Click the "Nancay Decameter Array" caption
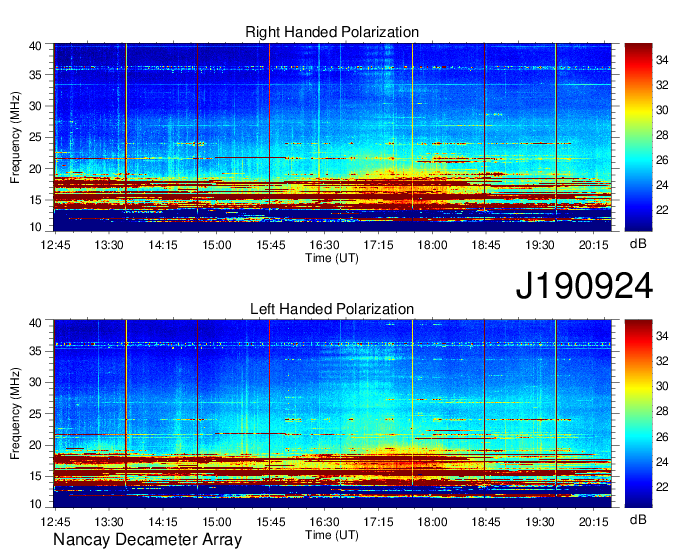The height and width of the screenshot is (552, 680). point(147,540)
